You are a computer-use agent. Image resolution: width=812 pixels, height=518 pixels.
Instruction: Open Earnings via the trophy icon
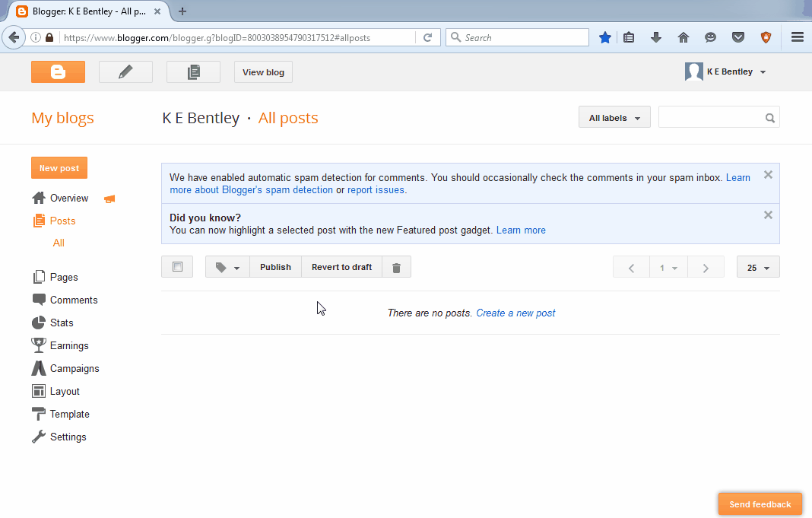click(x=39, y=345)
